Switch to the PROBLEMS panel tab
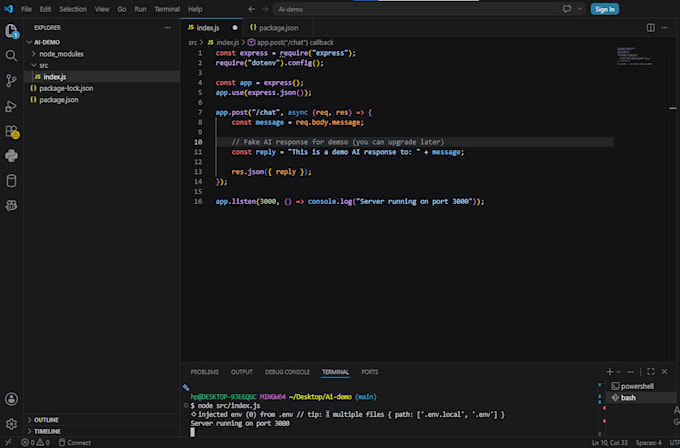Screen dimensions: 680x448 (205, 372)
